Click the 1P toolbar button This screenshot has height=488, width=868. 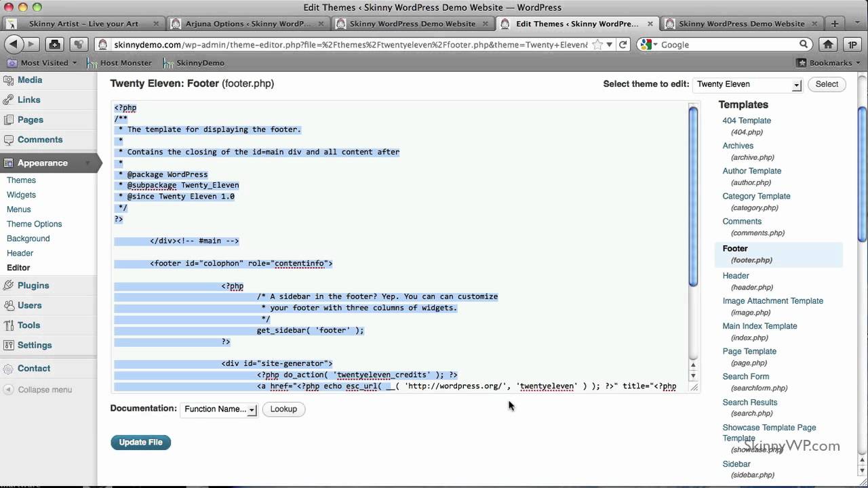[x=852, y=45]
